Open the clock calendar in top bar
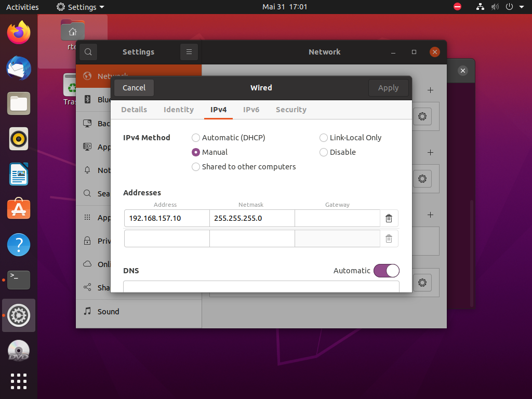The image size is (532, 399). [x=285, y=7]
